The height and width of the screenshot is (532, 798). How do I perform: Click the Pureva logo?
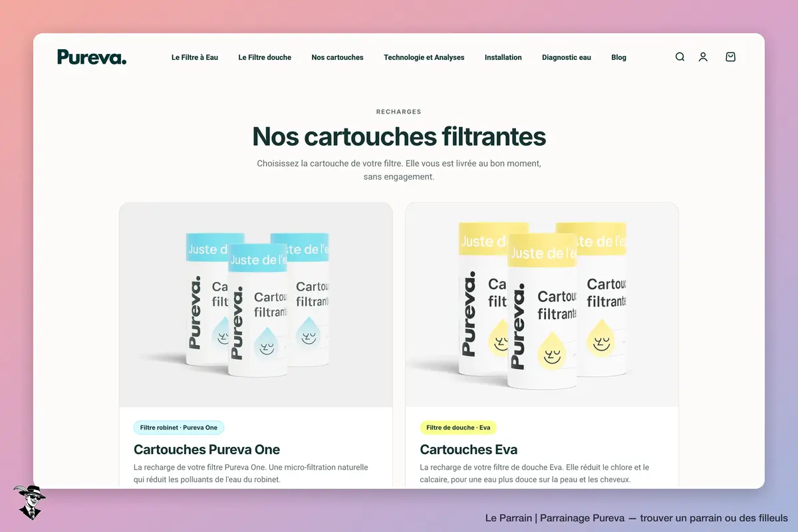92,57
